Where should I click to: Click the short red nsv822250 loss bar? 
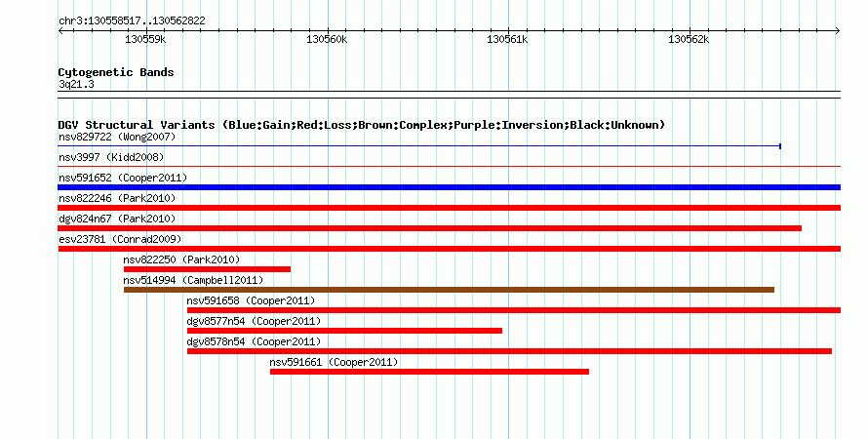(207, 269)
